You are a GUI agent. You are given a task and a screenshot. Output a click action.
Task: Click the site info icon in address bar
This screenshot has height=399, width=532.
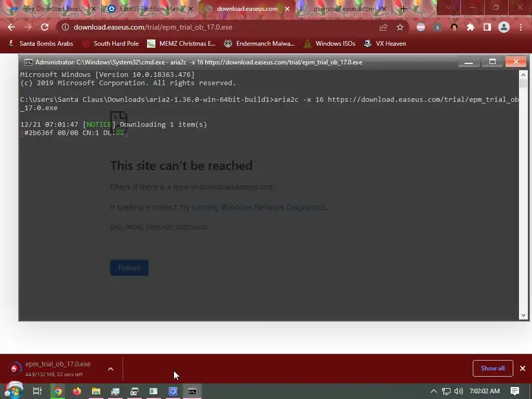(65, 27)
